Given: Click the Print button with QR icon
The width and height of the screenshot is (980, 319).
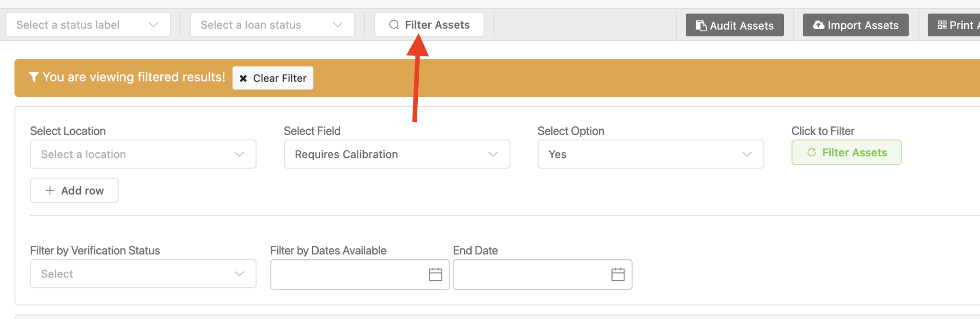Looking at the screenshot, I should pos(954,25).
